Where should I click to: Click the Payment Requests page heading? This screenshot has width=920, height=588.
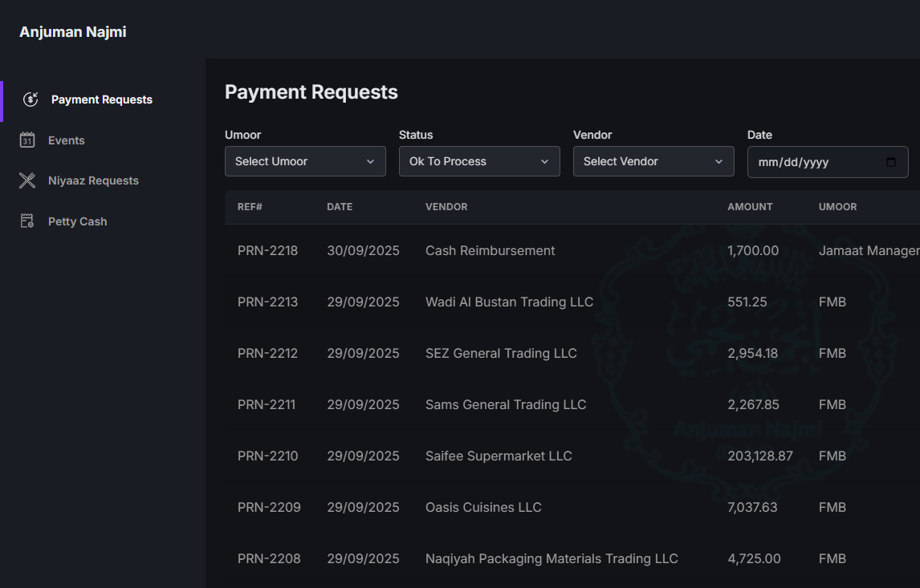pos(311,91)
